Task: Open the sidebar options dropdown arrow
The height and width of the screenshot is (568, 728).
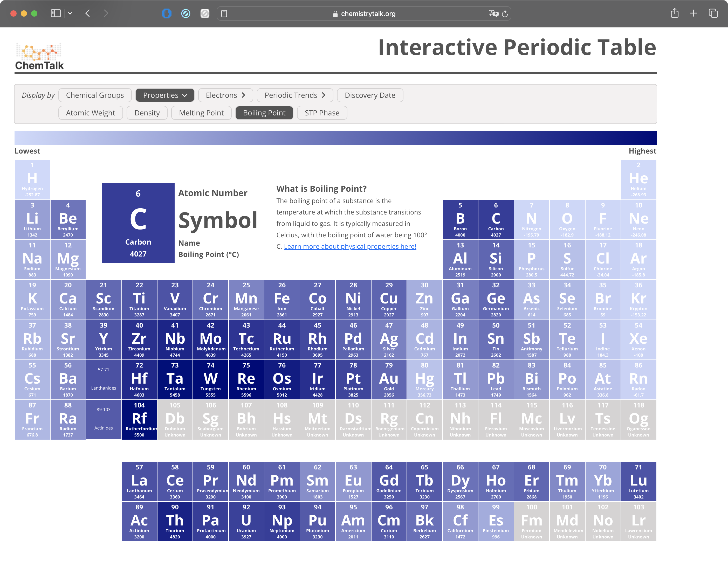Action: pos(70,13)
